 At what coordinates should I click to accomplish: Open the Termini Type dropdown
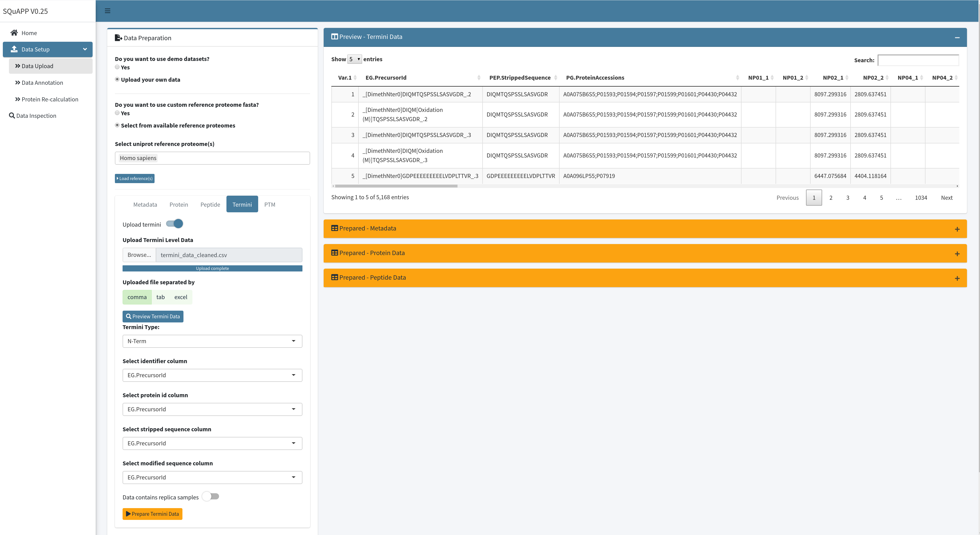(212, 341)
